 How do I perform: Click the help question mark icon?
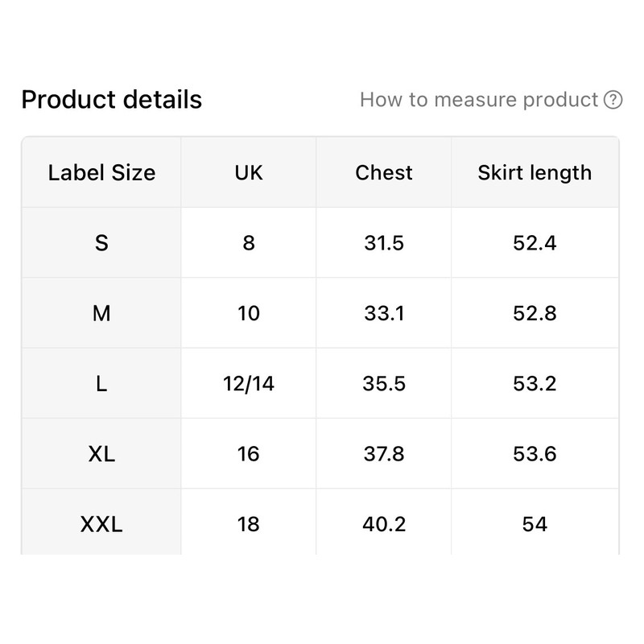click(613, 100)
